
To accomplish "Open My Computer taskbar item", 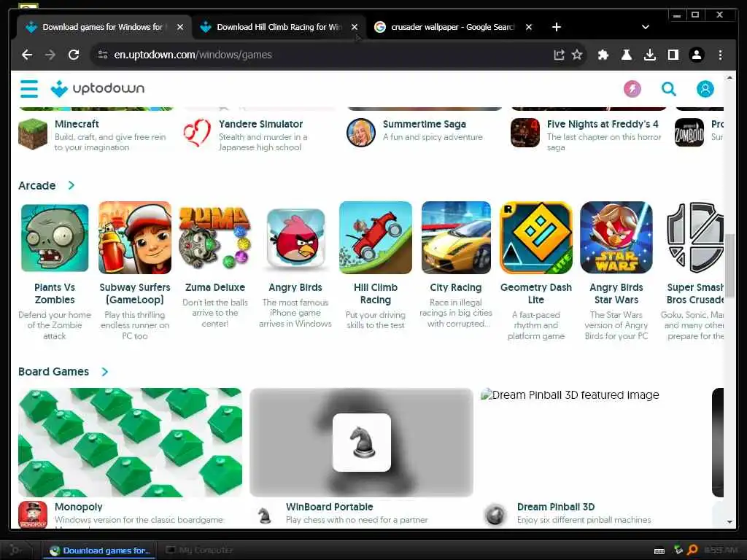I will [x=199, y=551].
